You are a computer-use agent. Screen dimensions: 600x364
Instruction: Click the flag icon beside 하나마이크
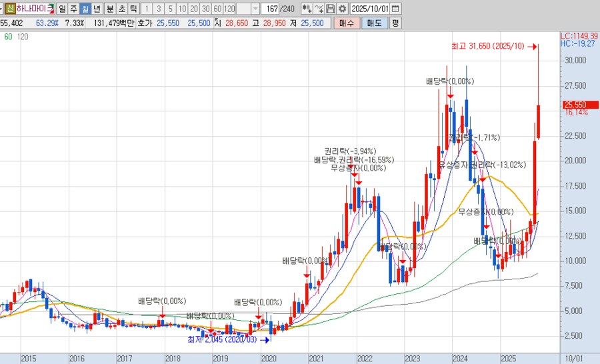click(51, 9)
